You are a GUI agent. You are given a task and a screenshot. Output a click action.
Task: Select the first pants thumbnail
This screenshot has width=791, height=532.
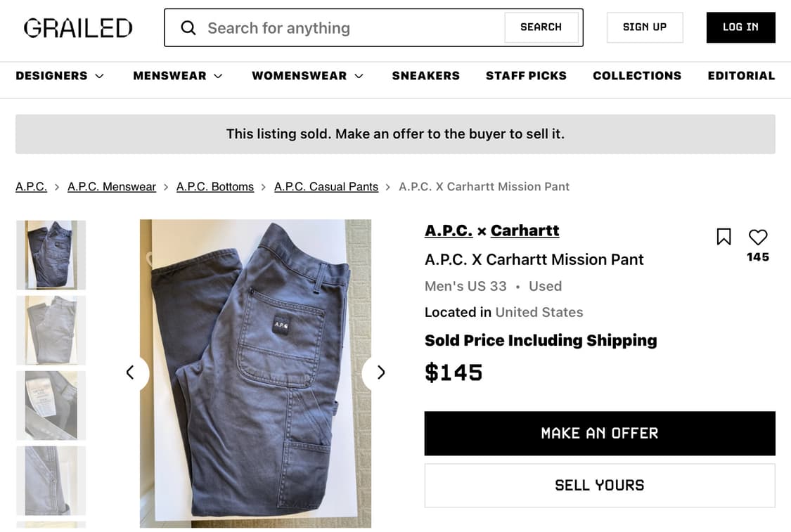[x=51, y=255]
